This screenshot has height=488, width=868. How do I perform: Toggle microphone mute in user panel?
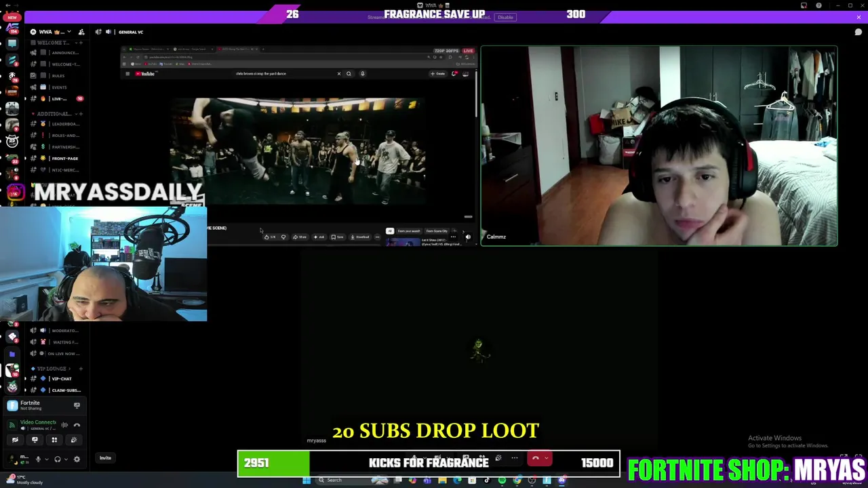pos(38,459)
